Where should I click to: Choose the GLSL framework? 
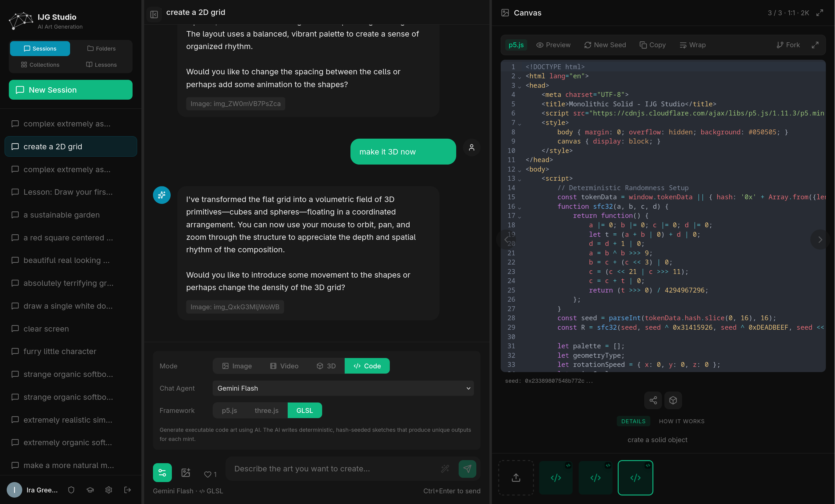pyautogui.click(x=305, y=410)
